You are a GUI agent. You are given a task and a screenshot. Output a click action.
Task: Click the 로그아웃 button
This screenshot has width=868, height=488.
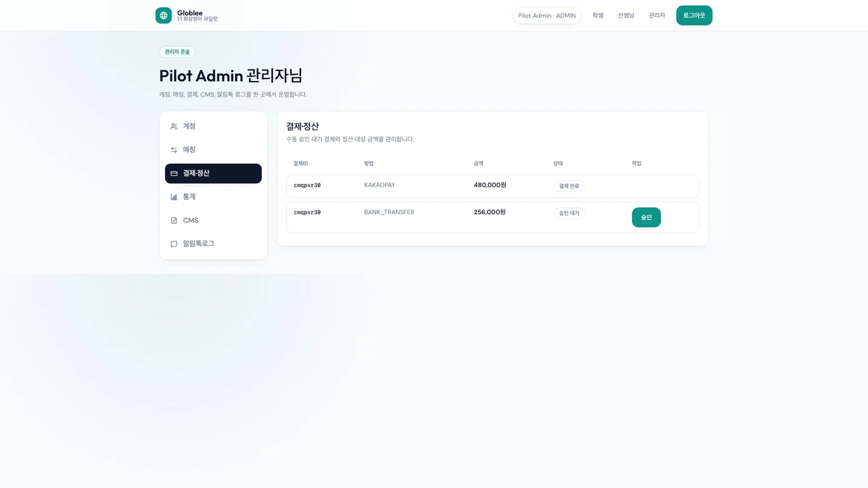pos(694,15)
